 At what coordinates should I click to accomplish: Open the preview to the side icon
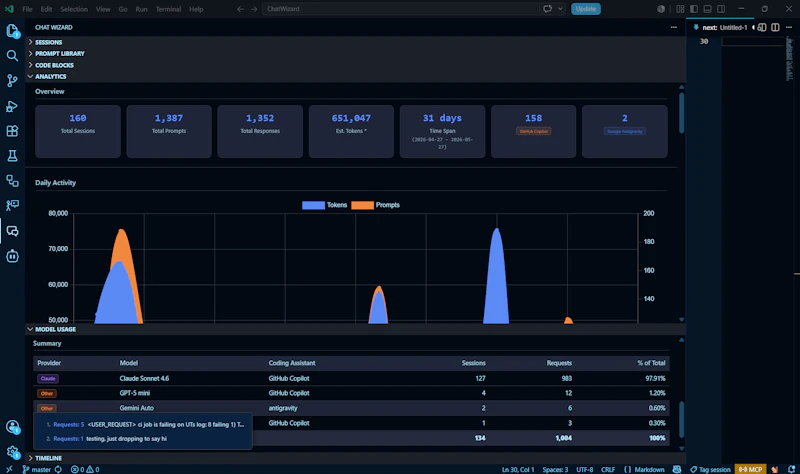point(762,27)
